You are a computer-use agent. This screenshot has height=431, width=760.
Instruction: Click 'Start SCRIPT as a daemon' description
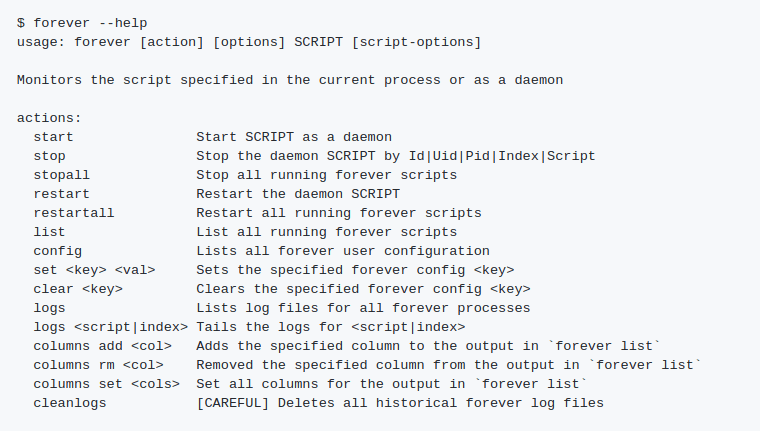293,137
